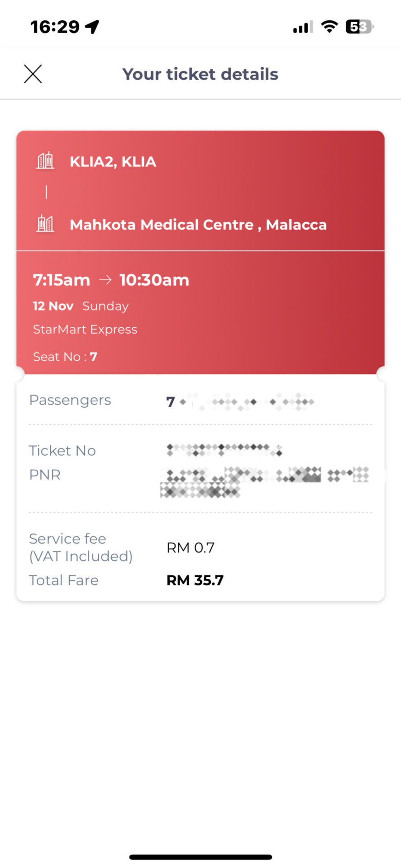The height and width of the screenshot is (868, 401).
Task: Select the KLIA2, KLIA origin text
Action: pyautogui.click(x=113, y=162)
